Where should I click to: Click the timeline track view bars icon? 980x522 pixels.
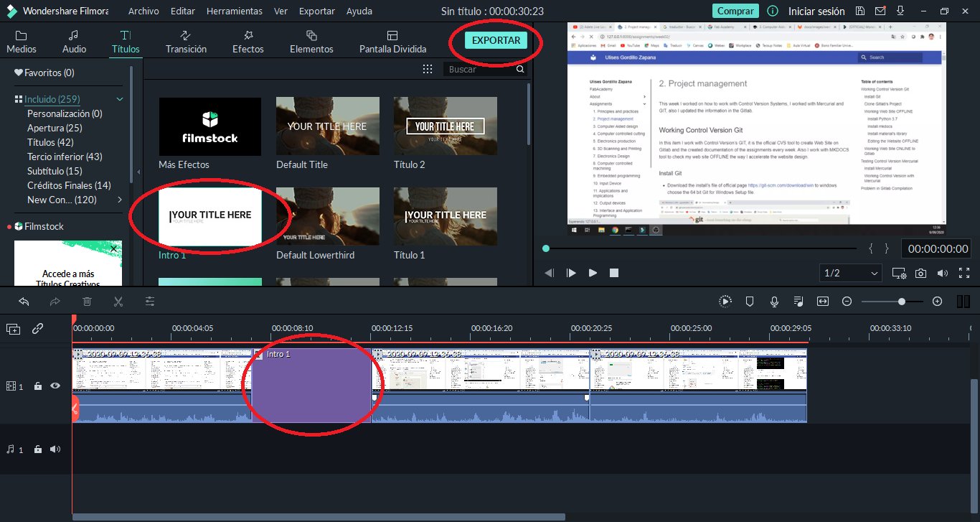963,302
